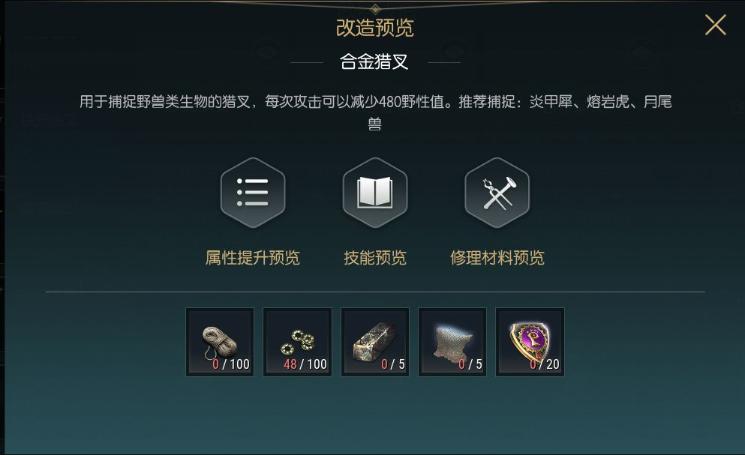The image size is (745, 455).
Task: Click the 属性提升预览 label
Action: click(x=253, y=258)
